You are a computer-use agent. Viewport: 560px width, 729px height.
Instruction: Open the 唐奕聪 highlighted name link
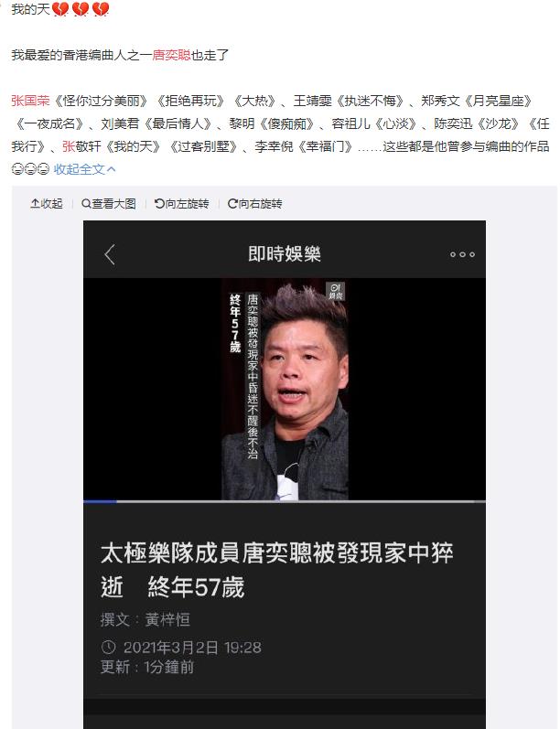172,55
